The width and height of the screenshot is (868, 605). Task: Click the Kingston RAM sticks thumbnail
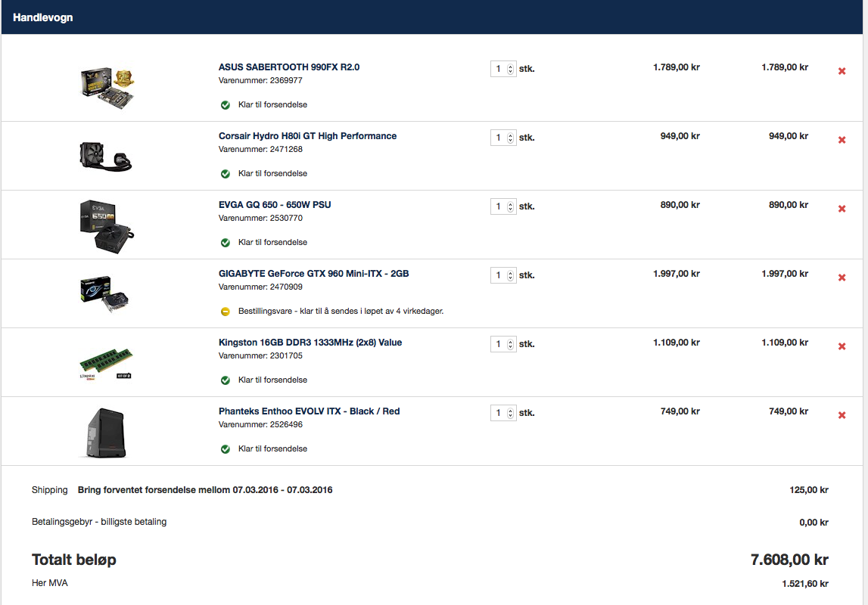click(106, 364)
